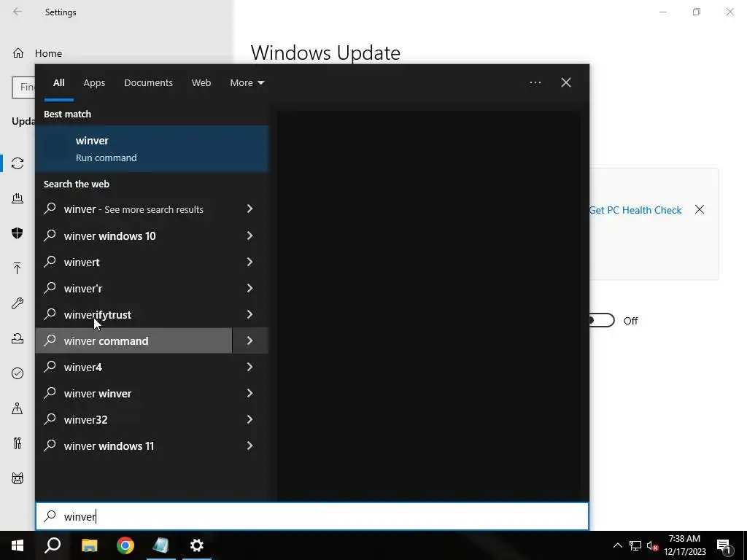Toggle the Off switch in Windows Update
Viewport: 747px width, 560px height.
pyautogui.click(x=601, y=321)
